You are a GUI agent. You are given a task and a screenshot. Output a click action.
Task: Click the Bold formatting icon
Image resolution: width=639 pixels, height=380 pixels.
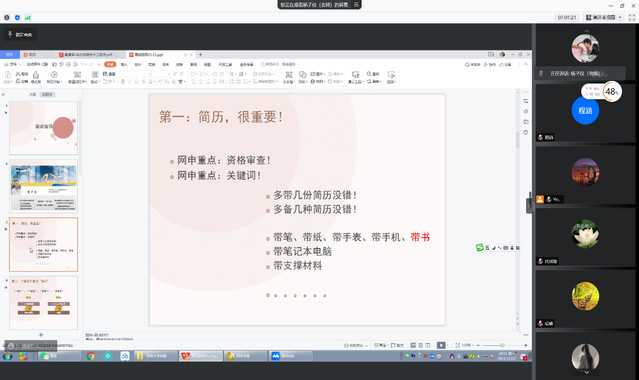tap(123, 82)
